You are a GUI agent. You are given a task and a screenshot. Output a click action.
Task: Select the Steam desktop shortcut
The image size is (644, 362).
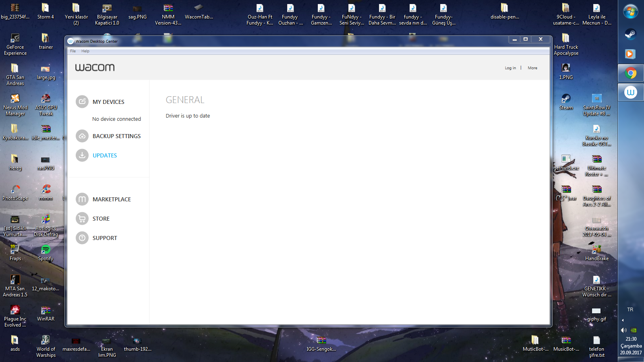click(x=566, y=102)
